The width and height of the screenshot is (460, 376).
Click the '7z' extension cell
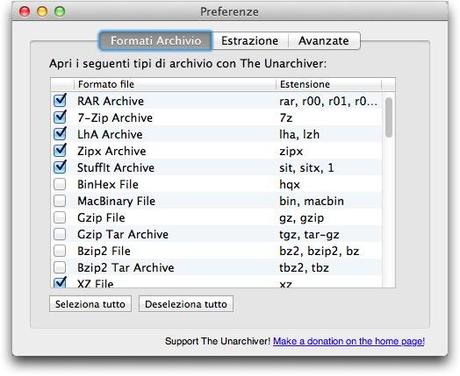pyautogui.click(x=286, y=118)
